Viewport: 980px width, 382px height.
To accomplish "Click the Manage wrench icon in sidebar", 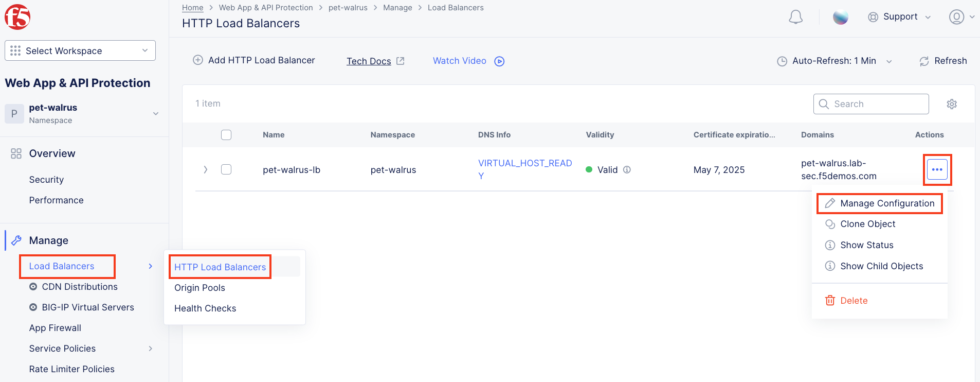I will [16, 240].
